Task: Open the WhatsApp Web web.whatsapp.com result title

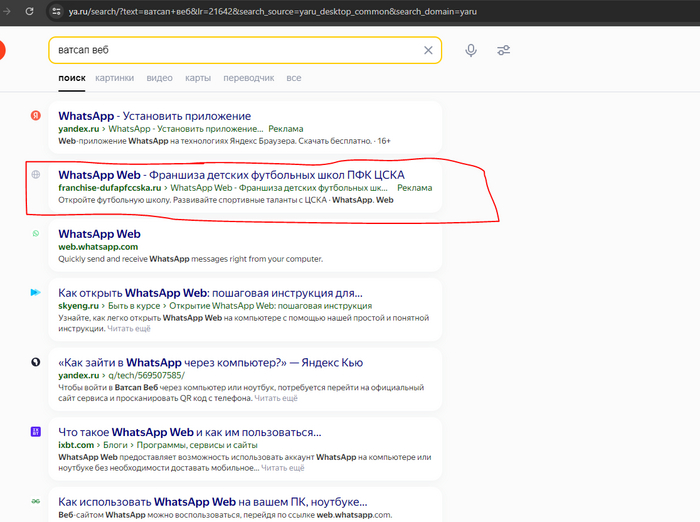Action: click(x=99, y=234)
